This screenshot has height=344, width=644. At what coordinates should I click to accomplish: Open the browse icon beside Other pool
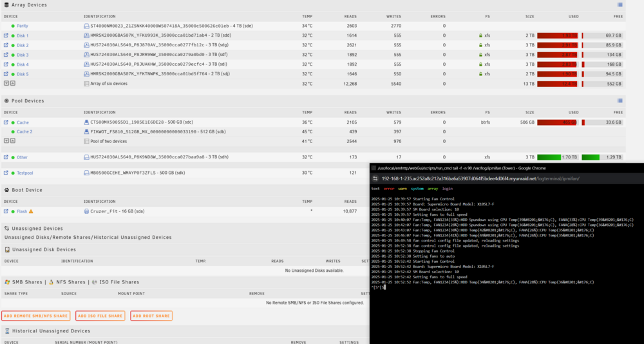click(x=6, y=157)
